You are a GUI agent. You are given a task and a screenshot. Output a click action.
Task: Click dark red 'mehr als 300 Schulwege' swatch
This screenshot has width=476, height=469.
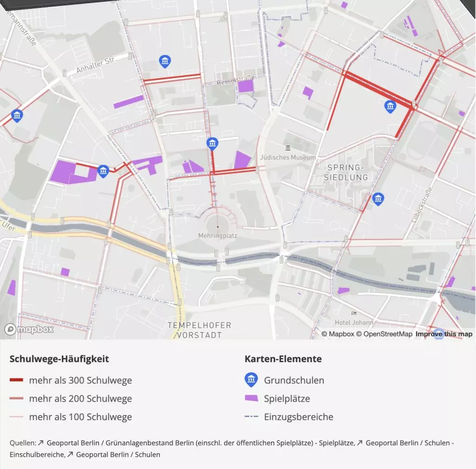(16, 380)
